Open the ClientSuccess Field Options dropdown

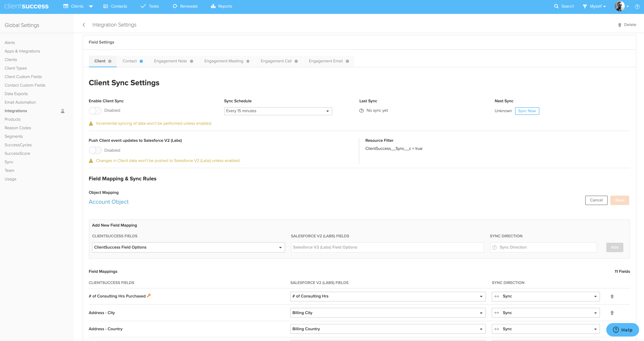tap(188, 247)
